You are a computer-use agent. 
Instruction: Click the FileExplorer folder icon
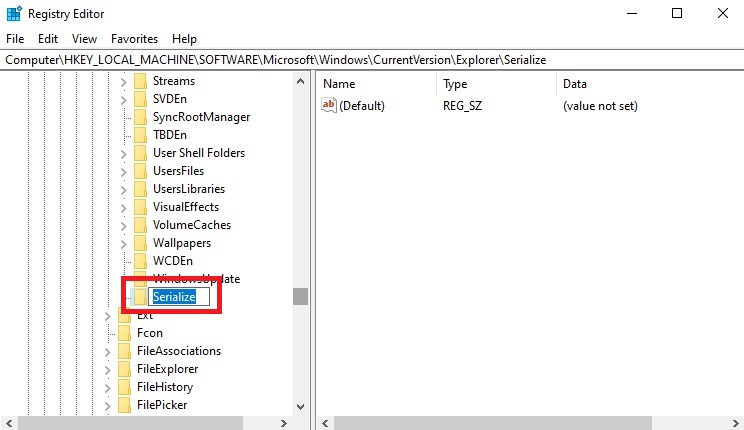coord(124,369)
